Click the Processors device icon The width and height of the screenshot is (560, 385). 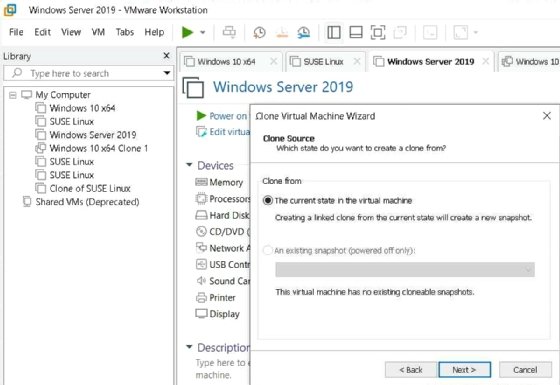[201, 199]
